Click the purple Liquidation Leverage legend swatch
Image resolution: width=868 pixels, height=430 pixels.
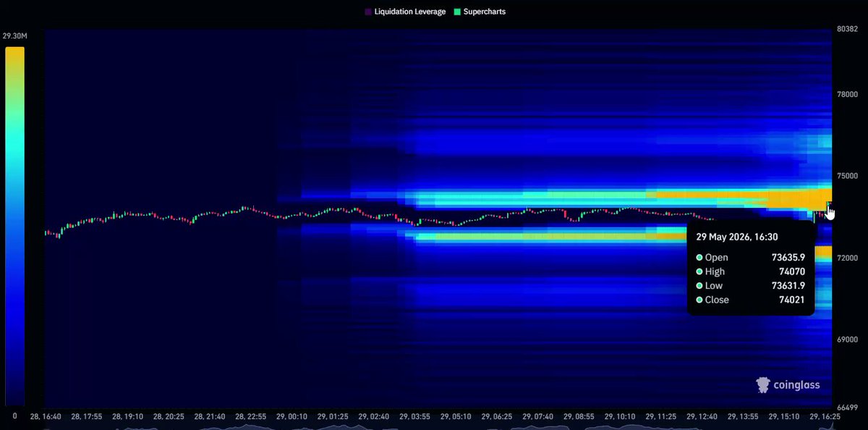[368, 12]
